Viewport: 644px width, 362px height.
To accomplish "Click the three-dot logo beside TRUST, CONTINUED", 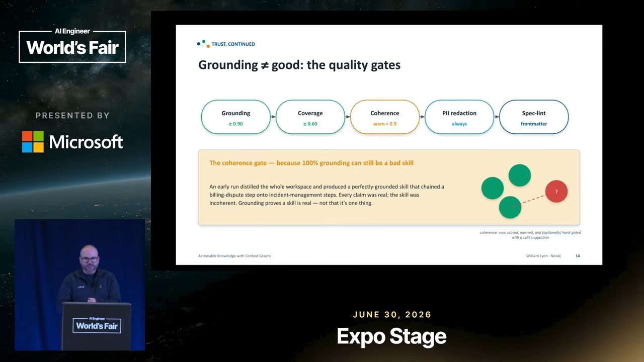I will (203, 44).
